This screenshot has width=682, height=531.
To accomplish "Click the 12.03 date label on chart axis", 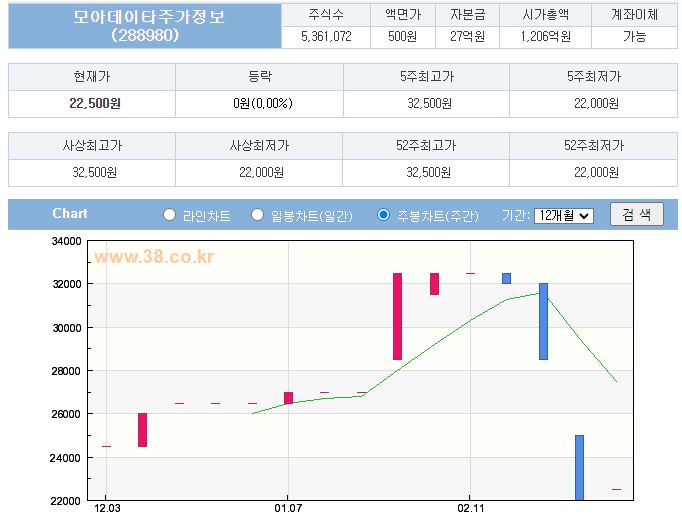I will pos(107,508).
